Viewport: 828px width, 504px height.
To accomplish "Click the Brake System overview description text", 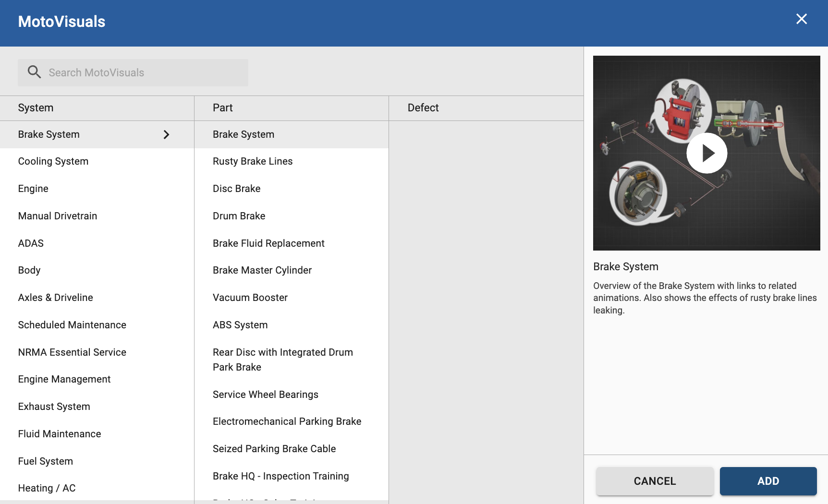I will pyautogui.click(x=705, y=298).
